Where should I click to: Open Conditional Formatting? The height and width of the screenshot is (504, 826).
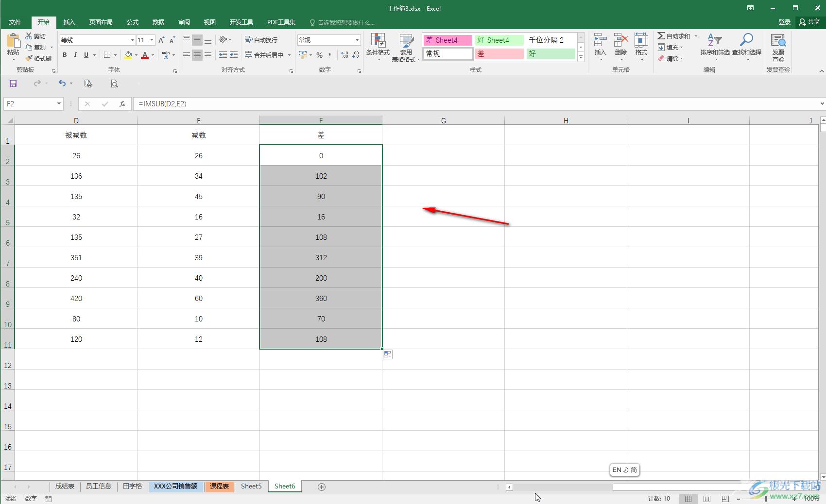click(x=378, y=47)
